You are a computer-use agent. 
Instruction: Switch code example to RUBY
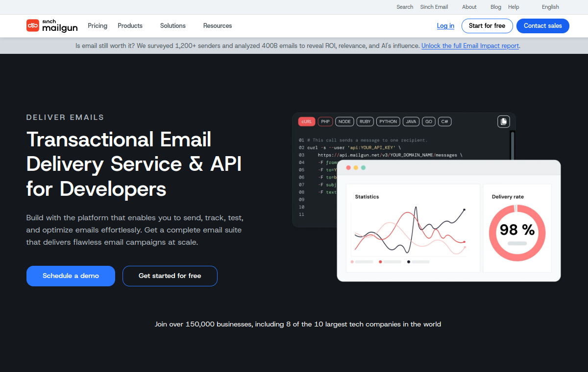coord(365,121)
